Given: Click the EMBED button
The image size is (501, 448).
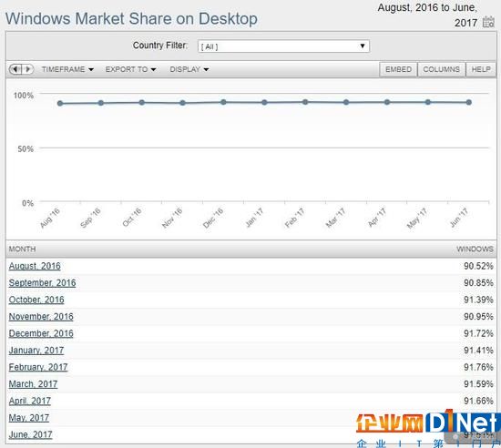Looking at the screenshot, I should pos(398,69).
